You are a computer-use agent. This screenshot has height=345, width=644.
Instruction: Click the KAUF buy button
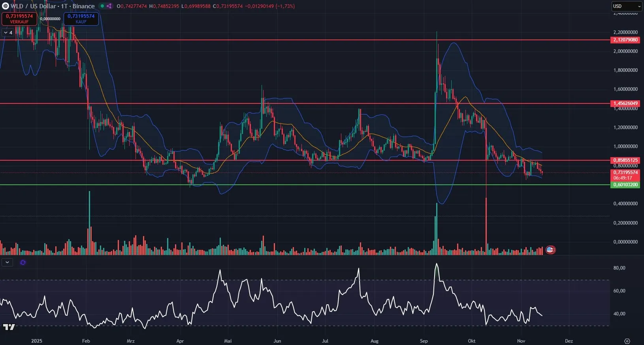click(81, 19)
